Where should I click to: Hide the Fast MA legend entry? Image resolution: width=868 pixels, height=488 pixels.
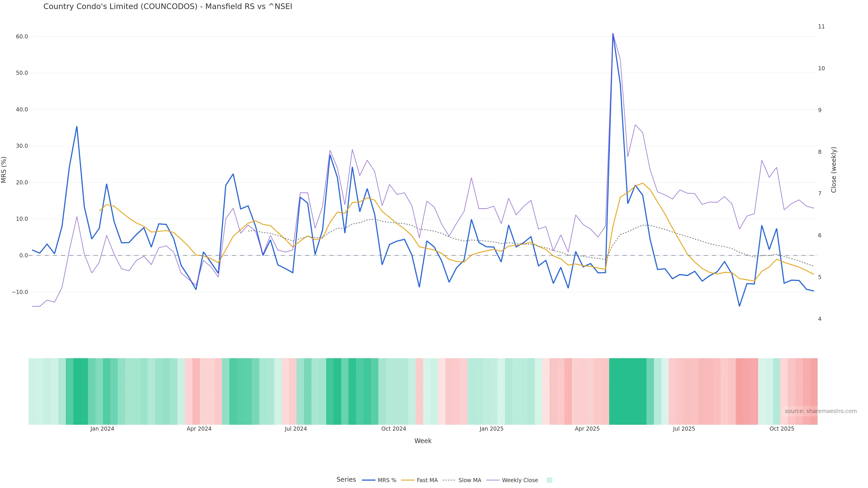pyautogui.click(x=427, y=480)
